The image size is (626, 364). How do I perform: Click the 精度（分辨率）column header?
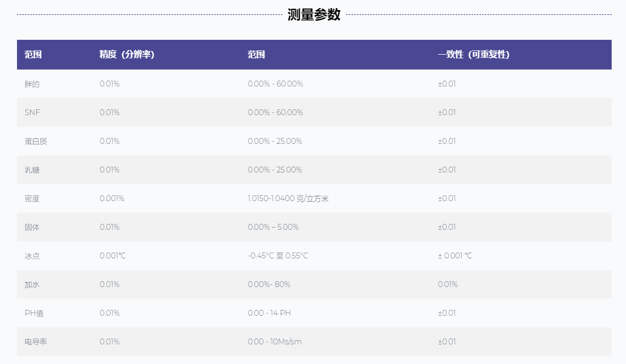tap(127, 55)
